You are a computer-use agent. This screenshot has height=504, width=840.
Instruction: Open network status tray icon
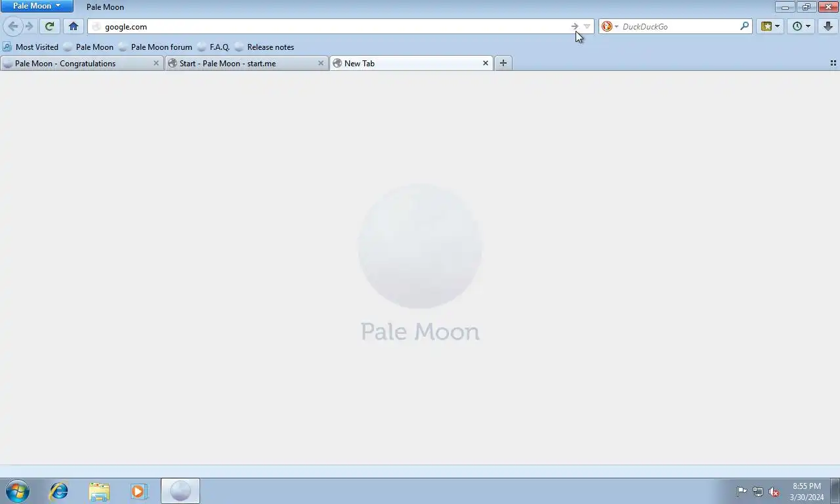tap(758, 492)
